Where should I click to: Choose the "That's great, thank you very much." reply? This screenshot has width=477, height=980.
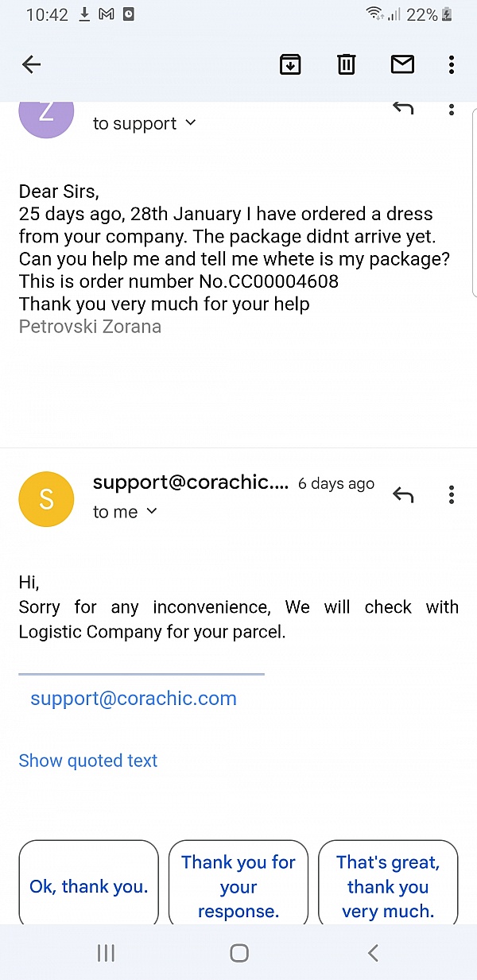tap(388, 886)
